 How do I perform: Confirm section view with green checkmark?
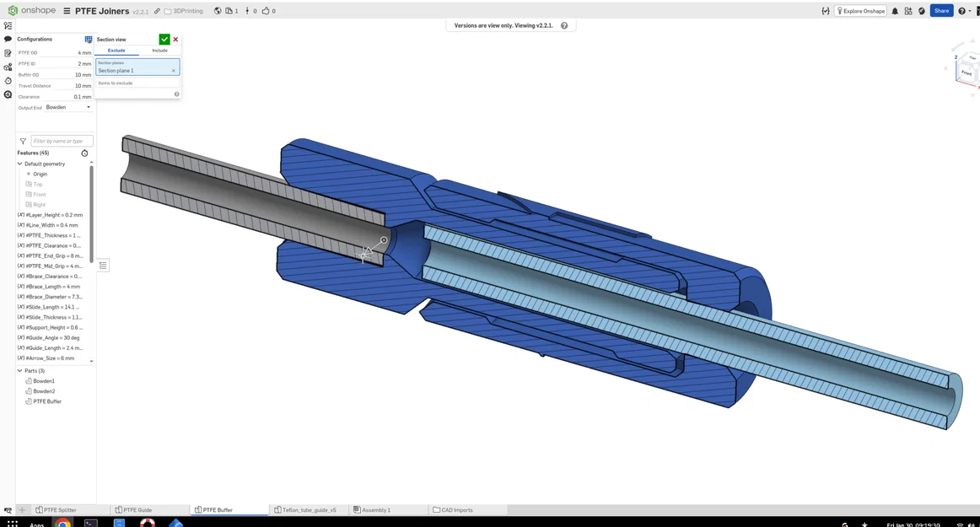[164, 39]
